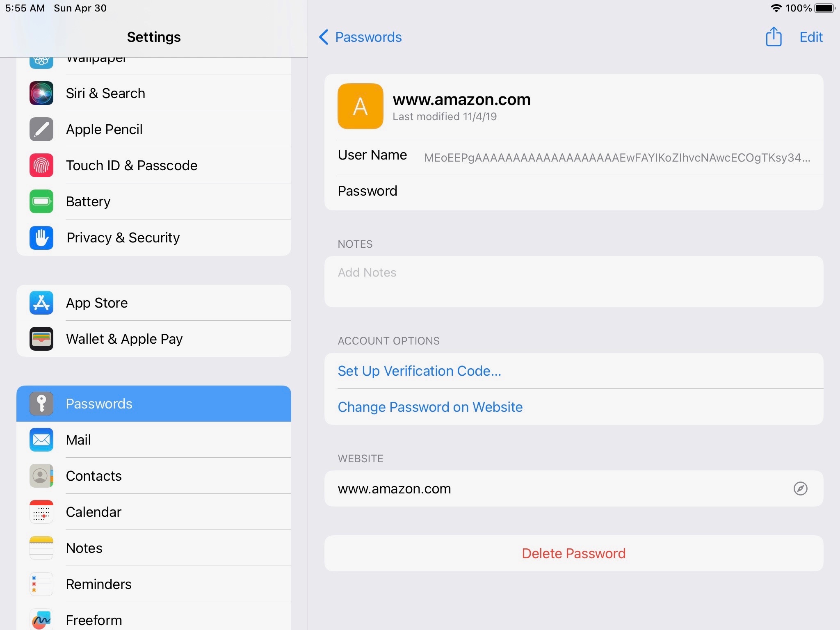Screen dimensions: 840x630
Task: Tap the App Store icon
Action: coord(41,303)
